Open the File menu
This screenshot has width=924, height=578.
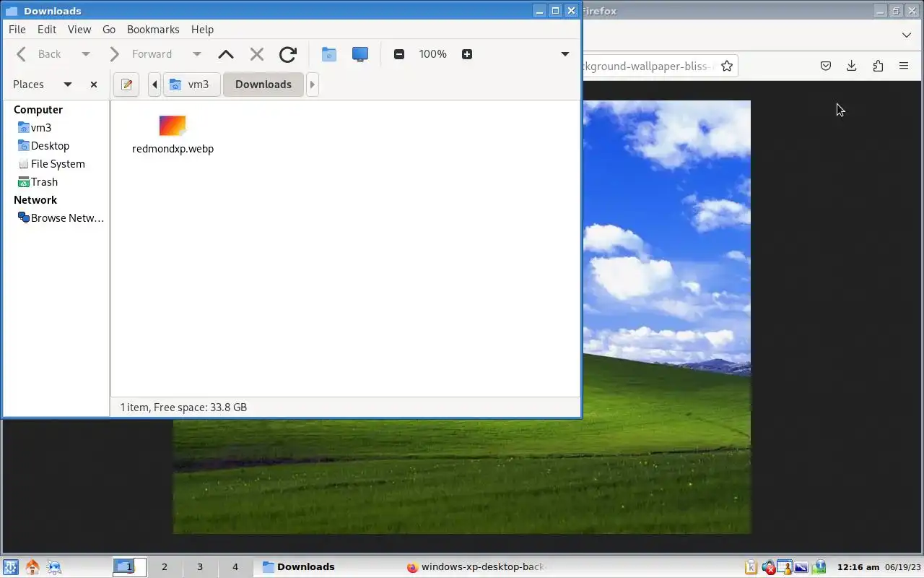[x=17, y=30]
